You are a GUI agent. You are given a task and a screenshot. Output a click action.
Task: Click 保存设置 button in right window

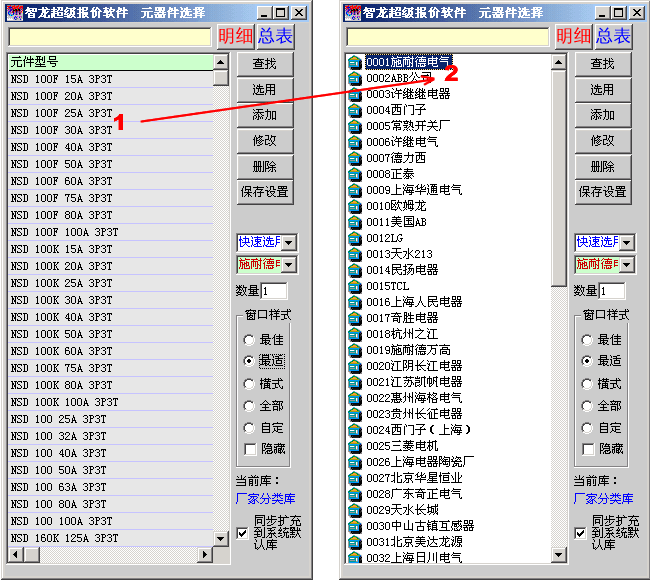[x=602, y=191]
